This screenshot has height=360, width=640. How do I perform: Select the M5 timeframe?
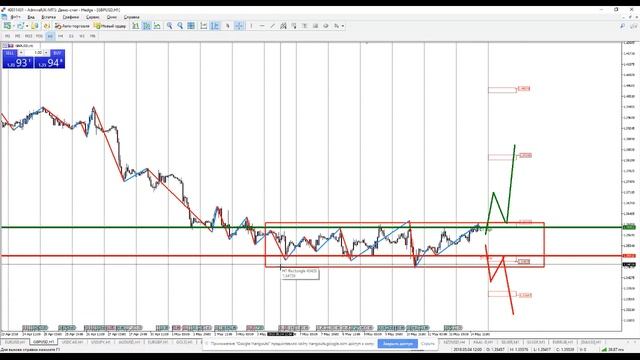18,36
